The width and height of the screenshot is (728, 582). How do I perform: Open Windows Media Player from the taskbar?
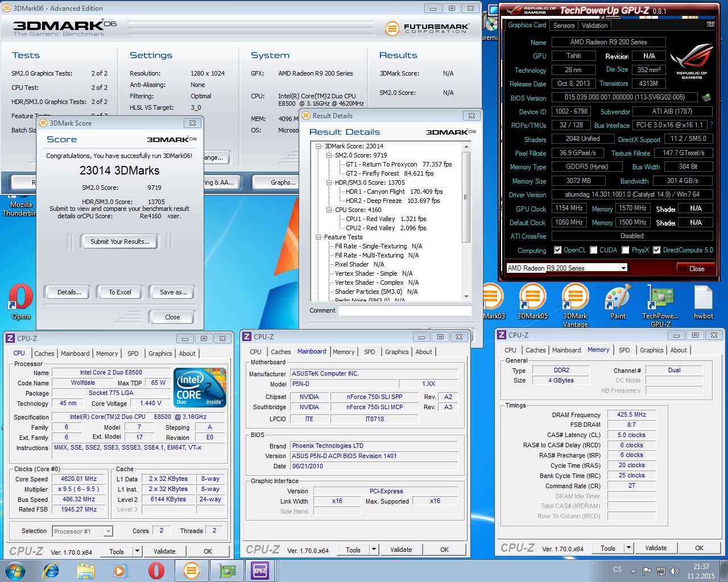120,570
